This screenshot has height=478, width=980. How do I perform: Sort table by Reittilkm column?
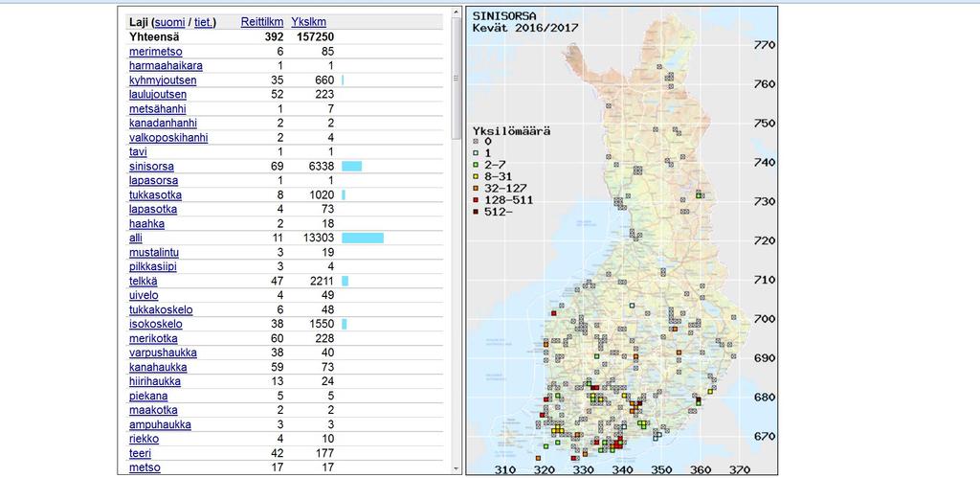pyautogui.click(x=262, y=23)
